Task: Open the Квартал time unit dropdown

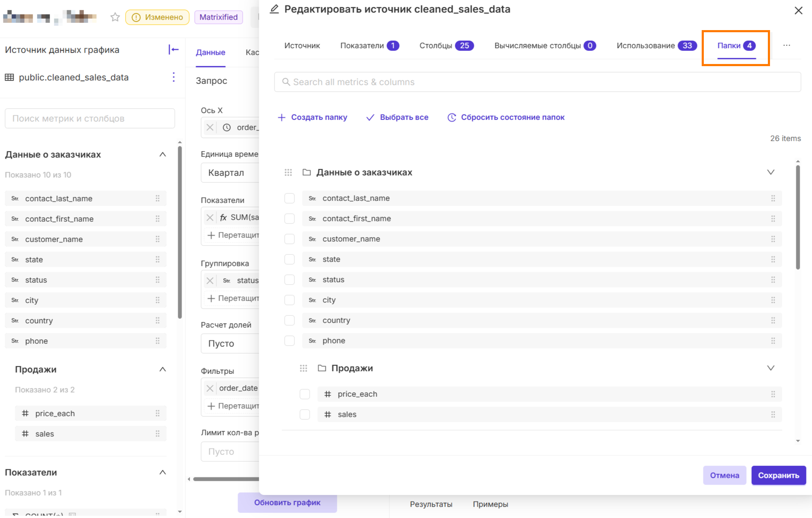Action: (x=230, y=173)
